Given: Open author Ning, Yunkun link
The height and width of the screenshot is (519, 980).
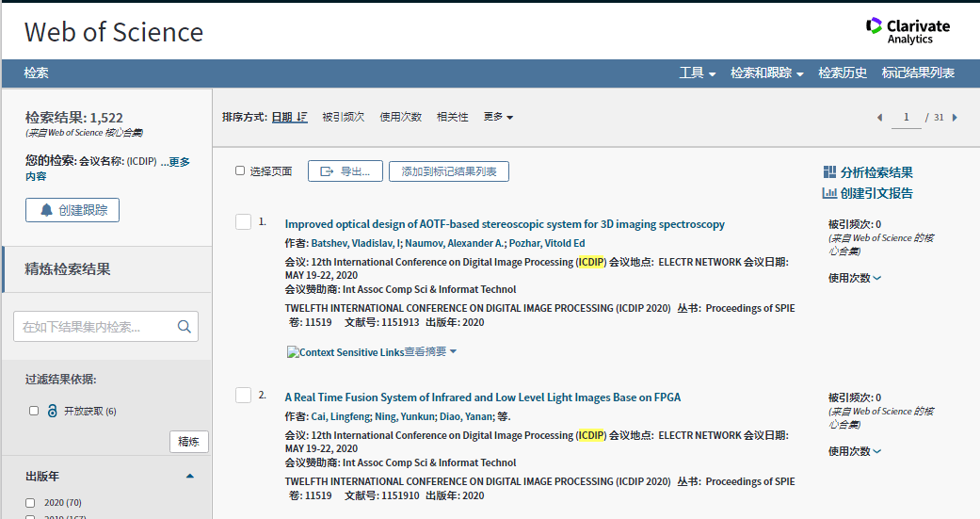Looking at the screenshot, I should pos(405,416).
